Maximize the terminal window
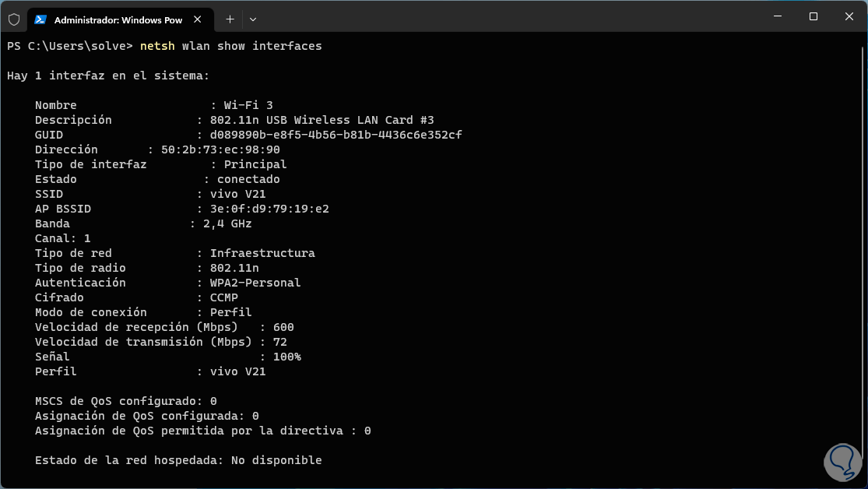 pos(813,16)
